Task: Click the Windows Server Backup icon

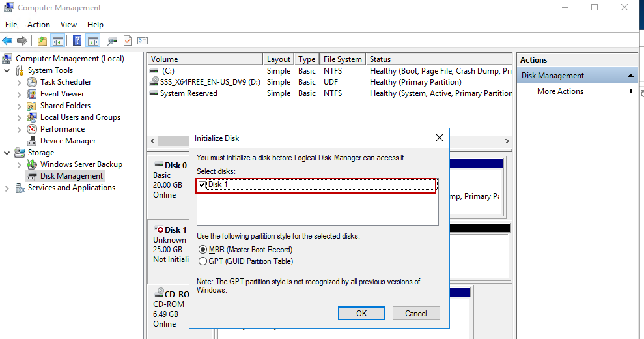Action: (32, 164)
